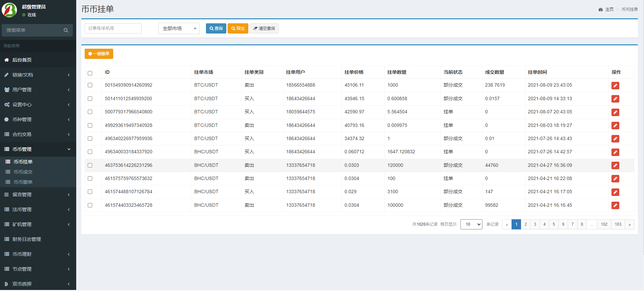Click the edit icon for the 2021-08-07 20:43:05 order
The height and width of the screenshot is (291, 644).
coord(615,112)
